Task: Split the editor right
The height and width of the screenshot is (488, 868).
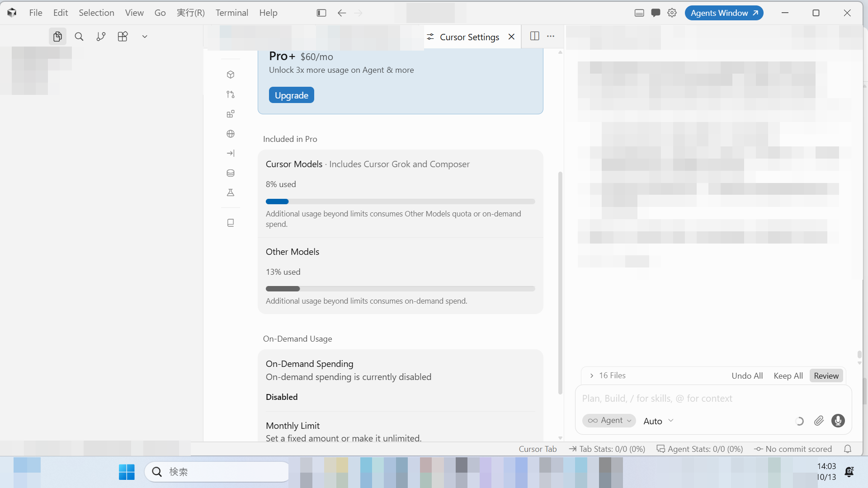Action: click(x=534, y=36)
